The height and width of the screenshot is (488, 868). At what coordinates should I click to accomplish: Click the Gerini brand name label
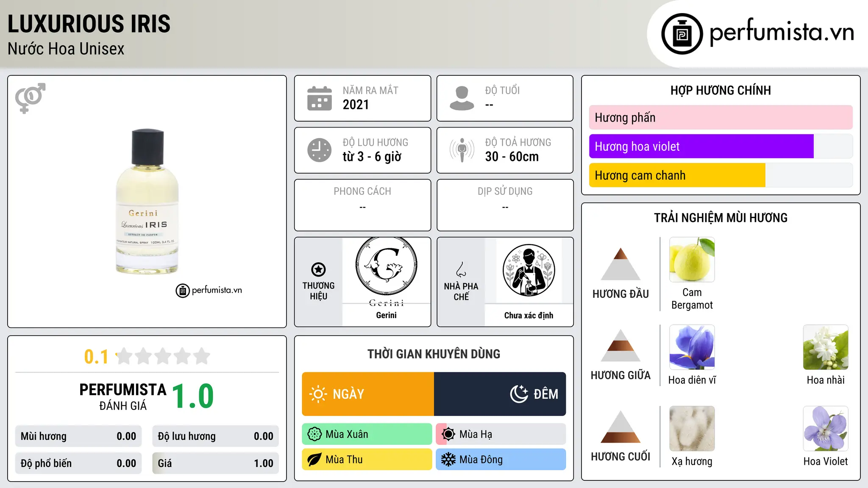click(x=386, y=315)
